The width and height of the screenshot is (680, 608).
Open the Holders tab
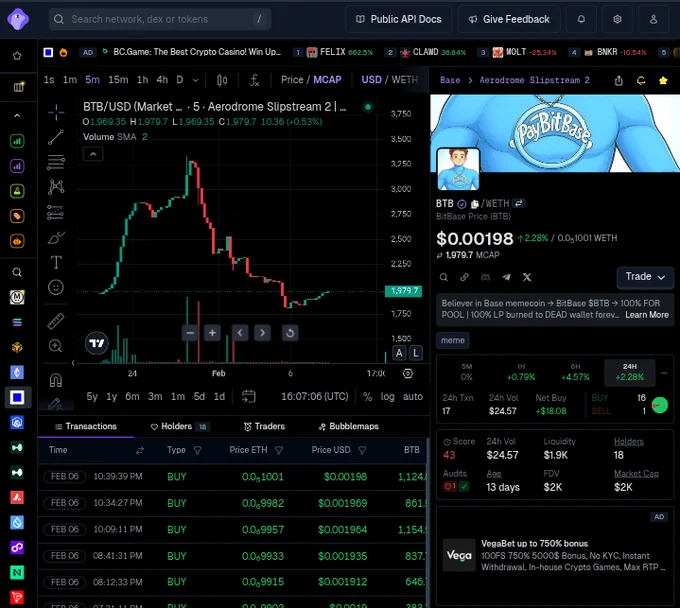pos(180,426)
